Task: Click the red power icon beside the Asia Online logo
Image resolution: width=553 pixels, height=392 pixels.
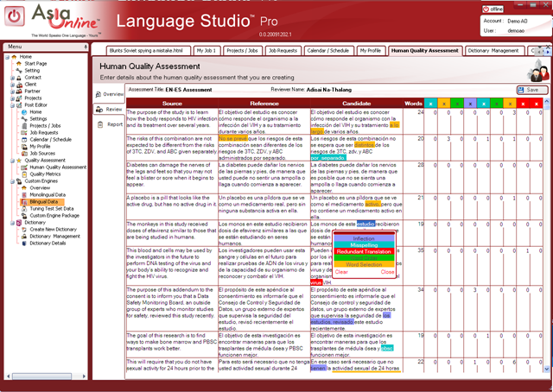Action: coord(15,16)
